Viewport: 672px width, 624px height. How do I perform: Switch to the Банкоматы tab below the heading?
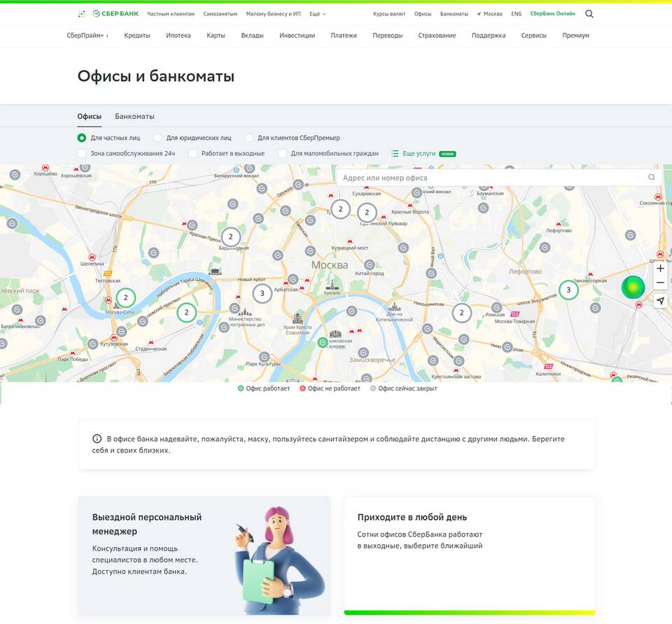134,117
